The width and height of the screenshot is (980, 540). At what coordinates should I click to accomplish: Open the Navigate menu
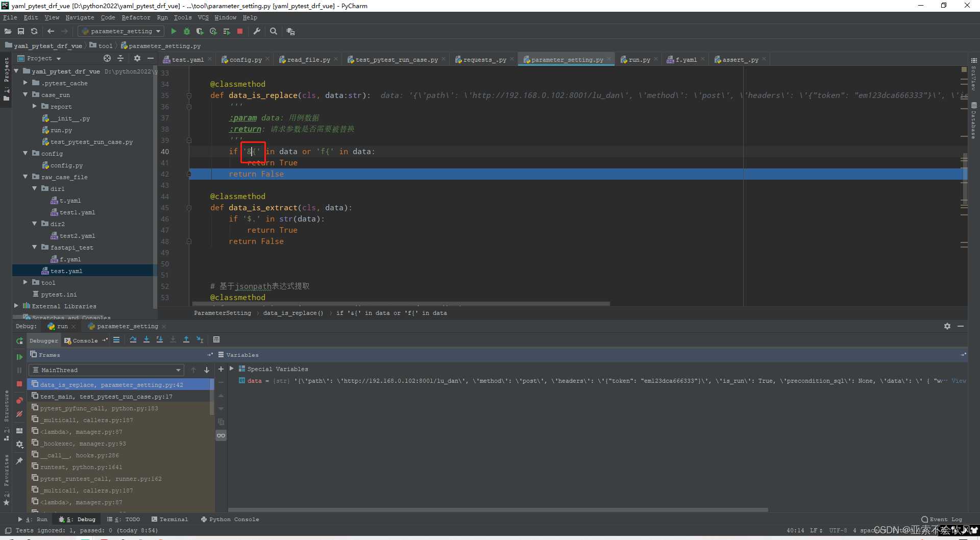point(80,17)
